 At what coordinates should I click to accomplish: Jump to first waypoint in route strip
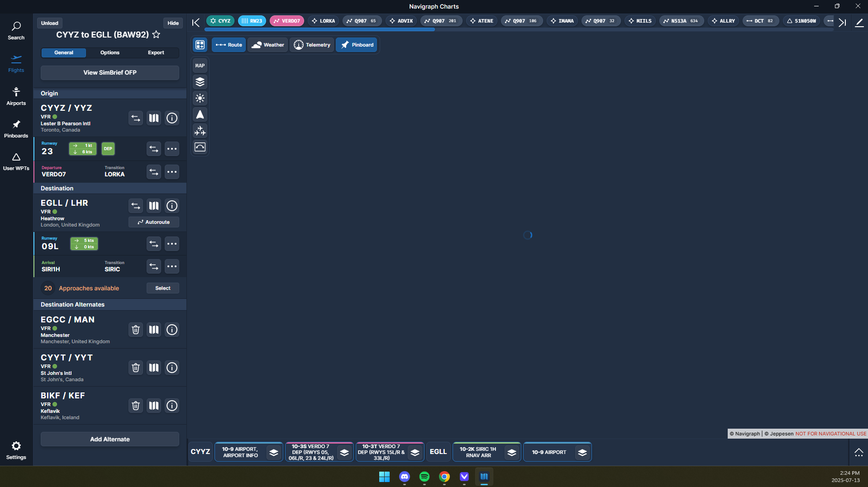(x=196, y=23)
